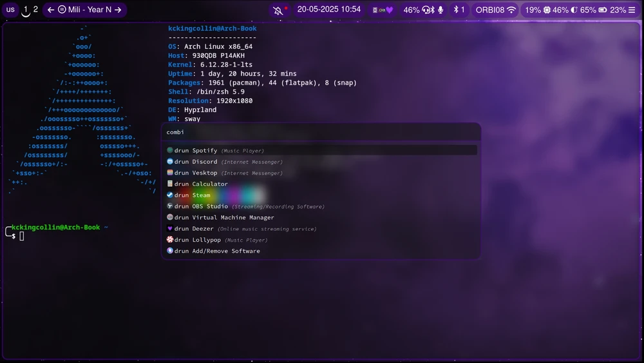This screenshot has width=644, height=363.
Task: Click the Calculator icon in the launcher
Action: pos(170,184)
